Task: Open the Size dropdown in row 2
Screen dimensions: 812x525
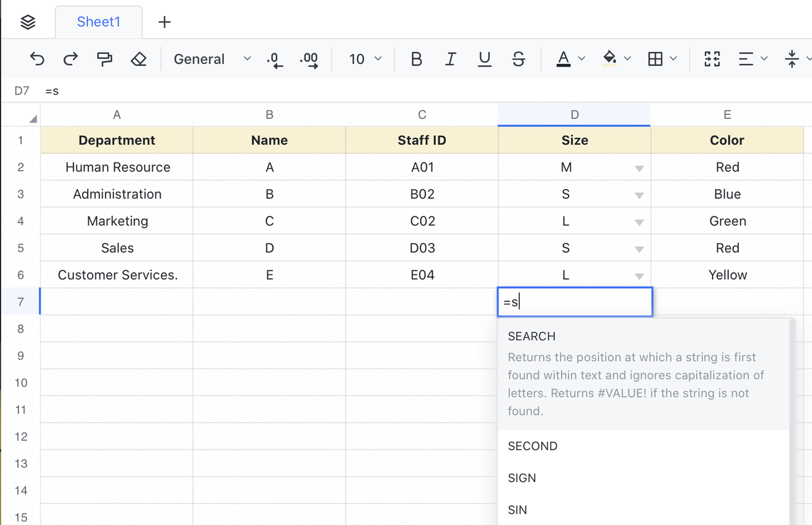Action: pos(639,168)
